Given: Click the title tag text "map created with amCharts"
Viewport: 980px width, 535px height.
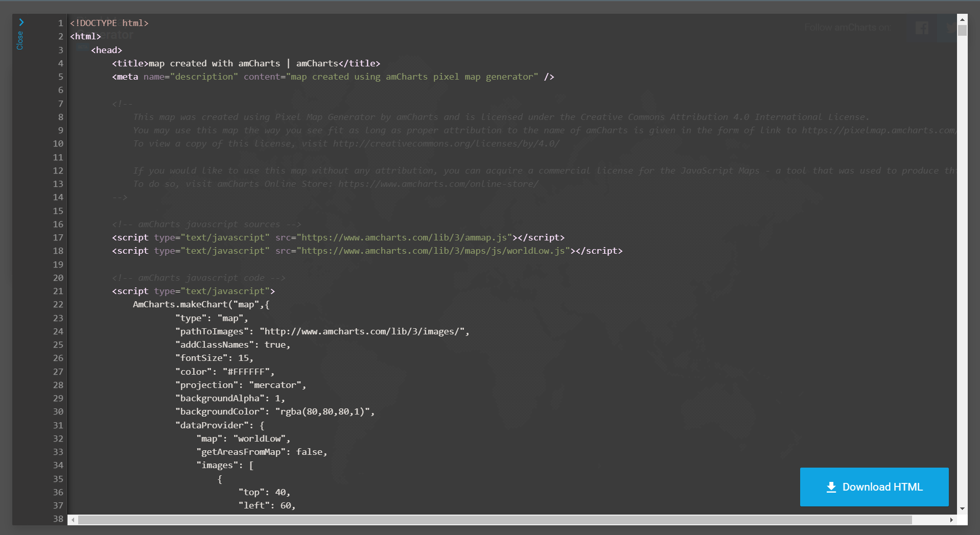Looking at the screenshot, I should [215, 63].
